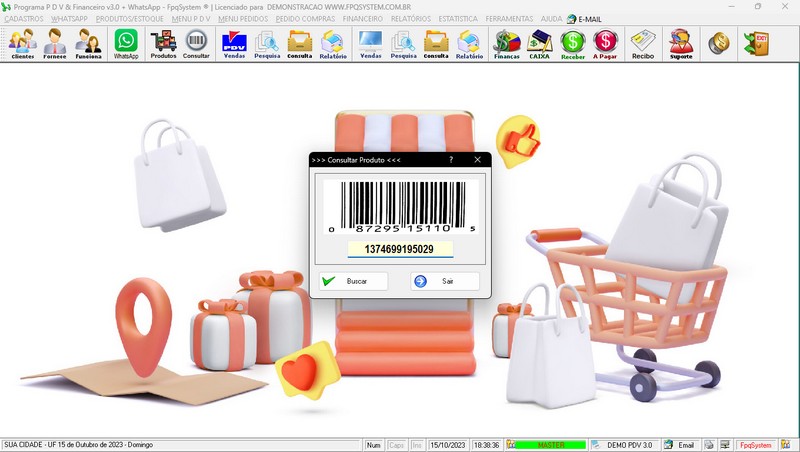The width and height of the screenshot is (800, 452).
Task: Click the exit door toolbar icon
Action: (756, 43)
